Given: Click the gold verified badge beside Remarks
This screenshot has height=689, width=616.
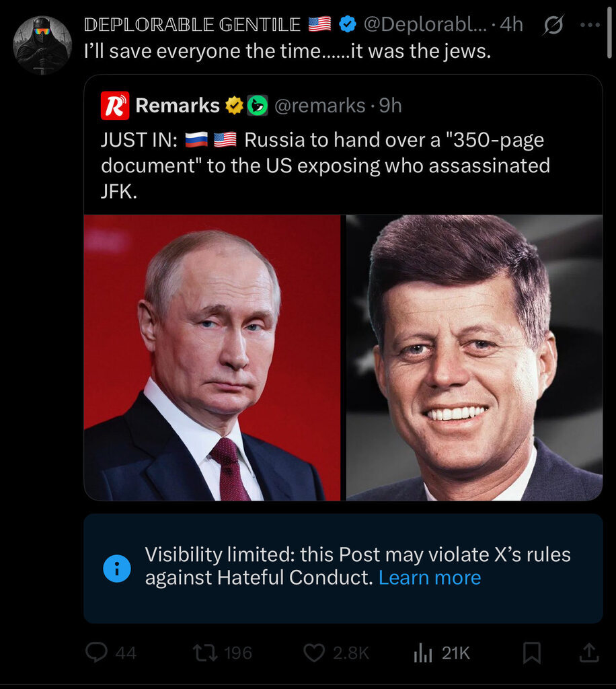Looking at the screenshot, I should (234, 105).
